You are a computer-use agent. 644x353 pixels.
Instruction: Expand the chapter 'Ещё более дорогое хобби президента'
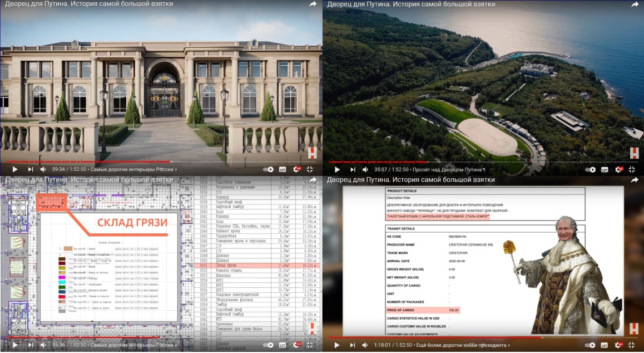click(x=463, y=345)
